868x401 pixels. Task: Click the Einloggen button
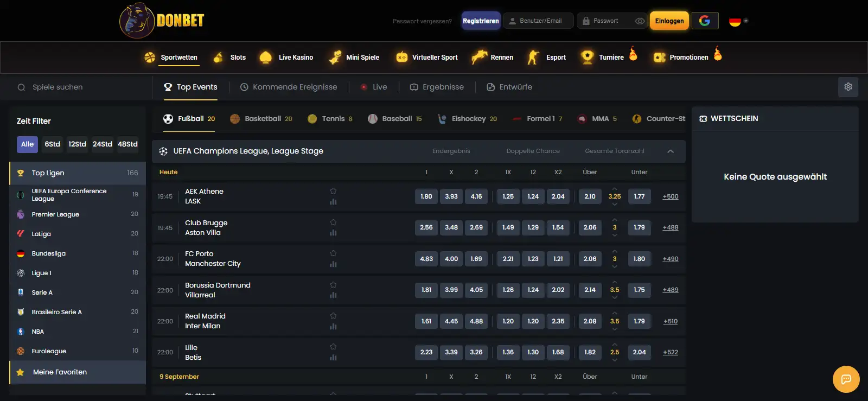point(669,21)
